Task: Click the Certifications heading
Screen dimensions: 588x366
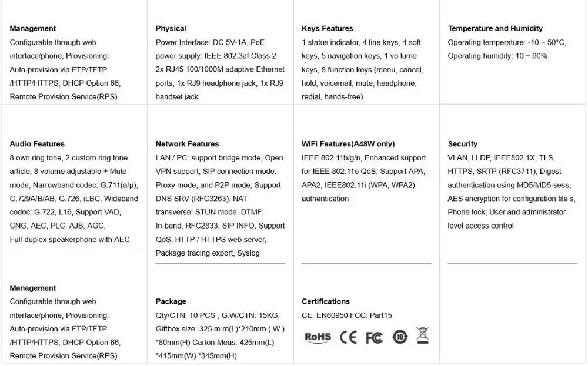Action: point(326,301)
